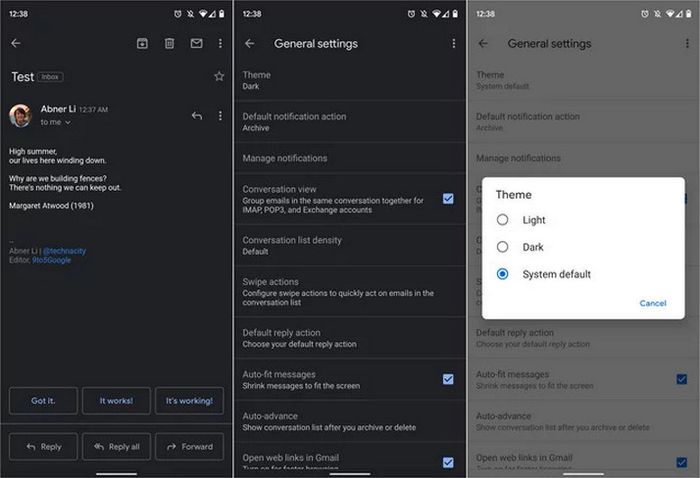The width and height of the screenshot is (700, 478).
Task: Cancel the Theme dialog
Action: click(653, 303)
